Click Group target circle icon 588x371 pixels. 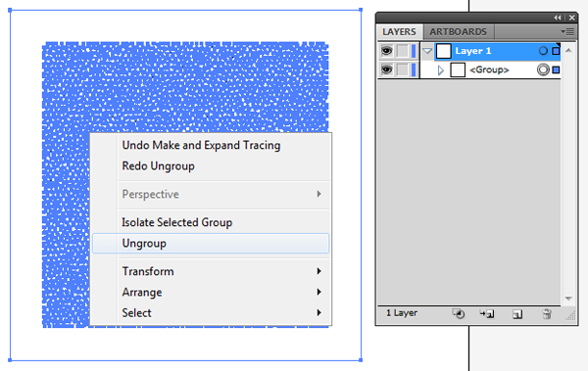click(x=543, y=70)
